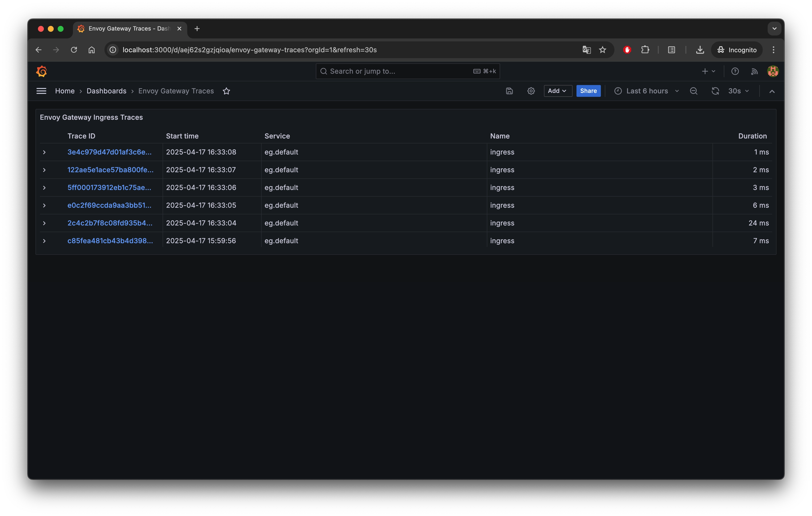Star the Envoy Gateway Traces dashboard

tap(226, 91)
